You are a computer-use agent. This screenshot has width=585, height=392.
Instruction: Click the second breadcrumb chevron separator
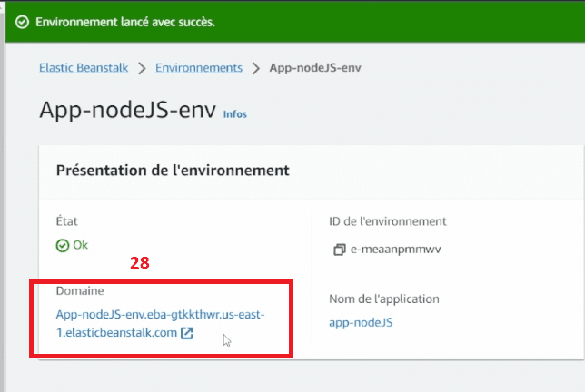click(x=256, y=68)
